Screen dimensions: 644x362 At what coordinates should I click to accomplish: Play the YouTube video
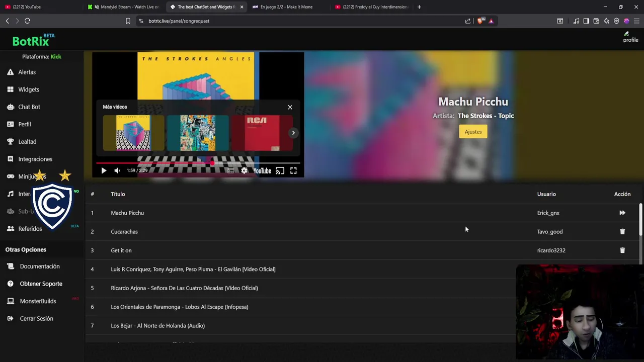pos(104,171)
